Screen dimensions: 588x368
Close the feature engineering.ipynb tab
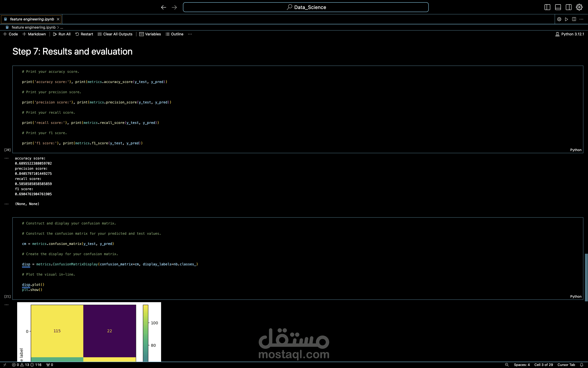point(58,19)
